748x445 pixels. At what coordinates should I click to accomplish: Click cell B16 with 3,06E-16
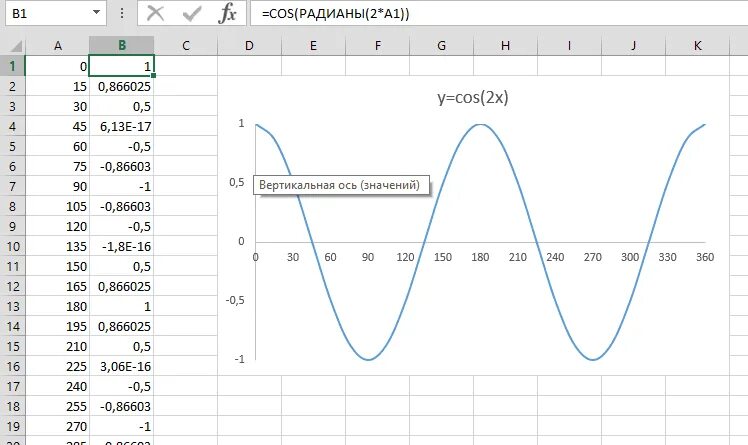coord(122,366)
